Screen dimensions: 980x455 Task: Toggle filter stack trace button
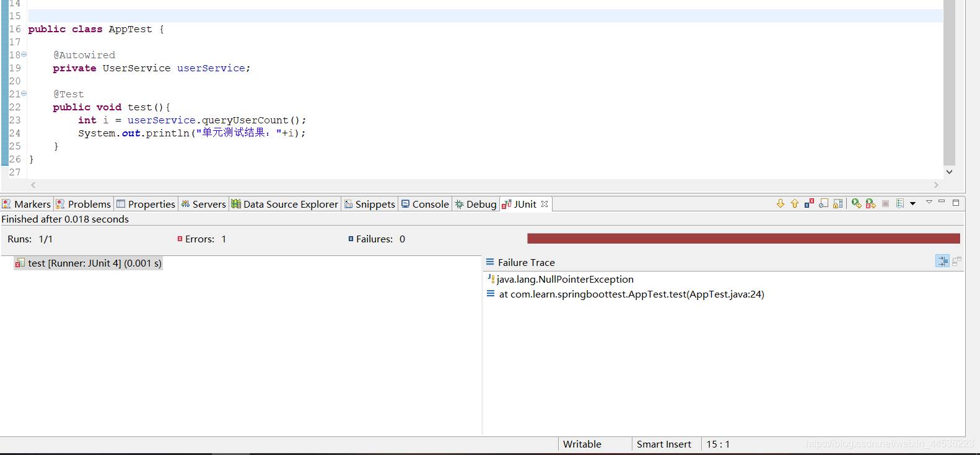point(942,261)
